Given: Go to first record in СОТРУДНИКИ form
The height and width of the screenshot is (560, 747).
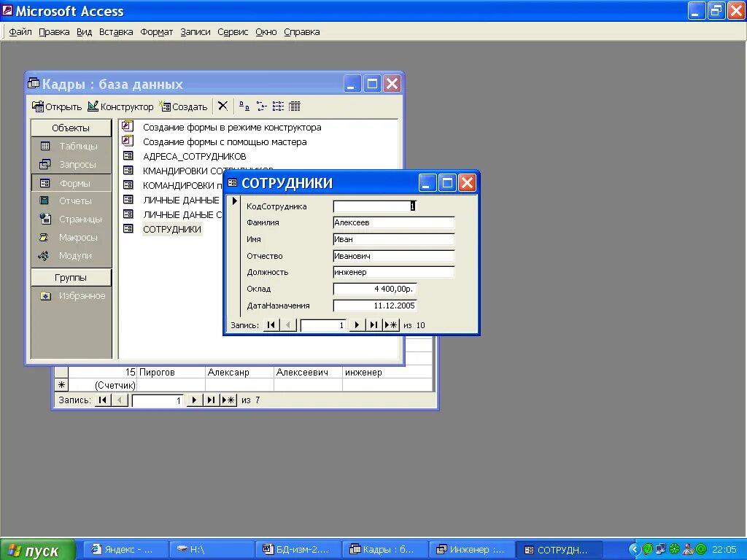Looking at the screenshot, I should pyautogui.click(x=271, y=325).
